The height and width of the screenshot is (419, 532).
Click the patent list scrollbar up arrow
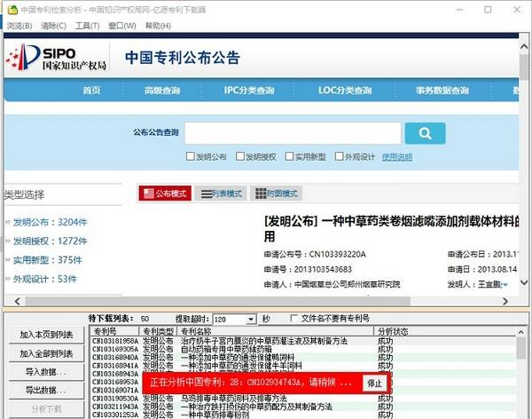pyautogui.click(x=521, y=331)
